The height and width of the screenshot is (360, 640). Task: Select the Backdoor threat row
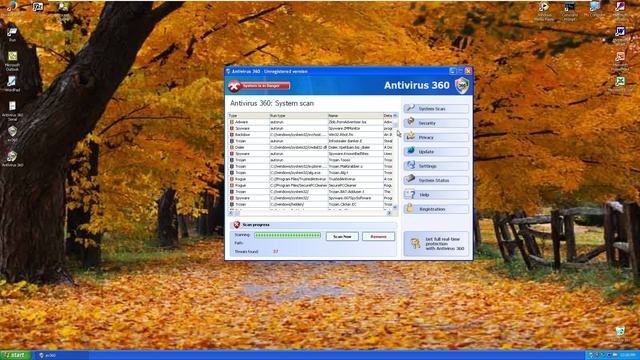click(310, 135)
